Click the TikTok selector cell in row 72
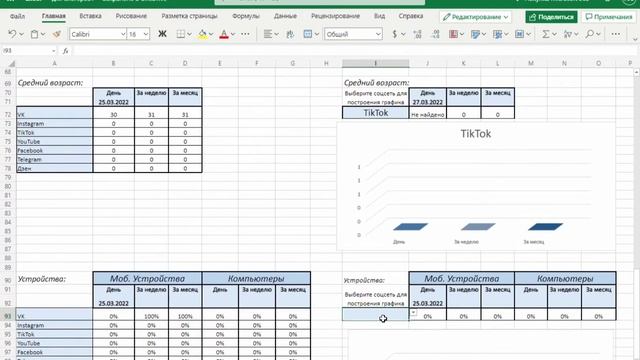This screenshot has height=360, width=640. pos(376,113)
